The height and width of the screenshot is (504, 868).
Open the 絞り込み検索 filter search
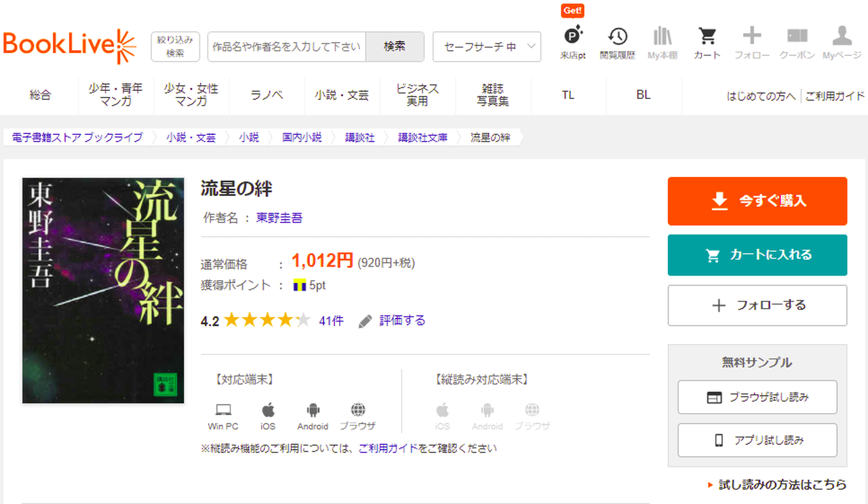[x=175, y=47]
